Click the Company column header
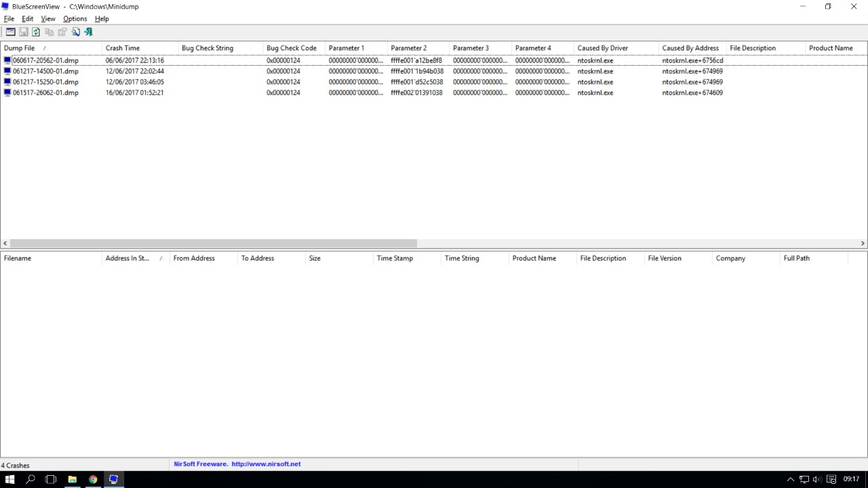The image size is (868, 488). tap(746, 258)
